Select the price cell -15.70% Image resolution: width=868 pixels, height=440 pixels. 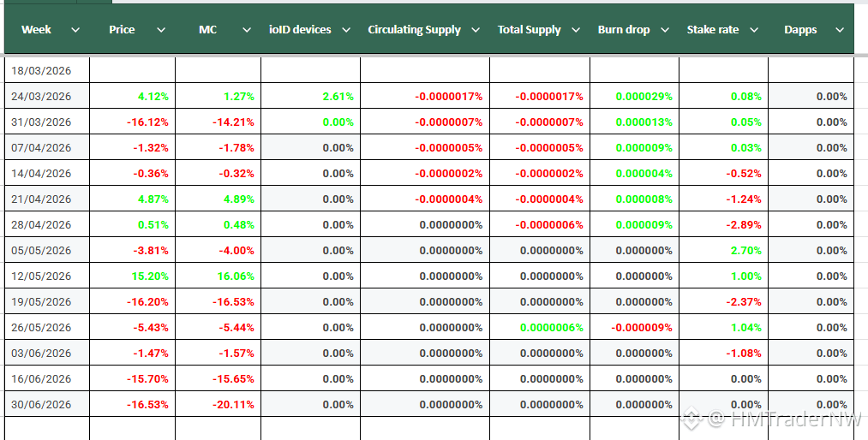click(132, 378)
